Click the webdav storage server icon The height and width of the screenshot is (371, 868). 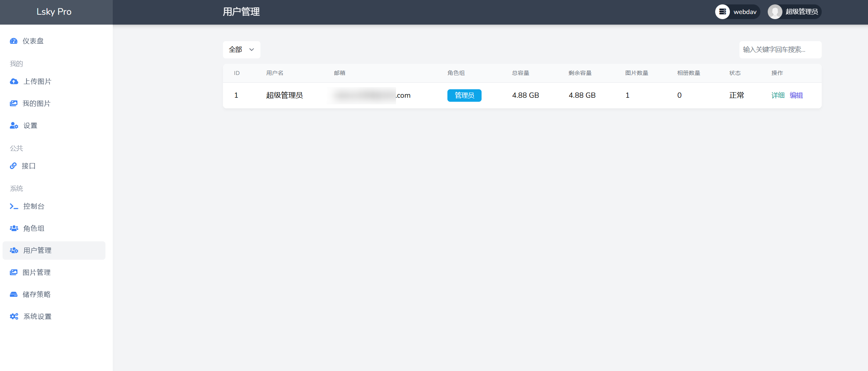pos(722,12)
